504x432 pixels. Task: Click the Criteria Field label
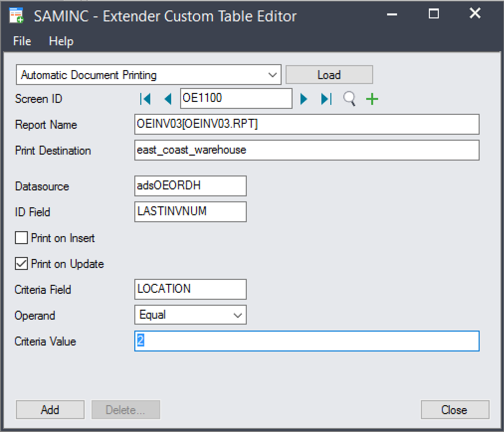[x=43, y=290]
